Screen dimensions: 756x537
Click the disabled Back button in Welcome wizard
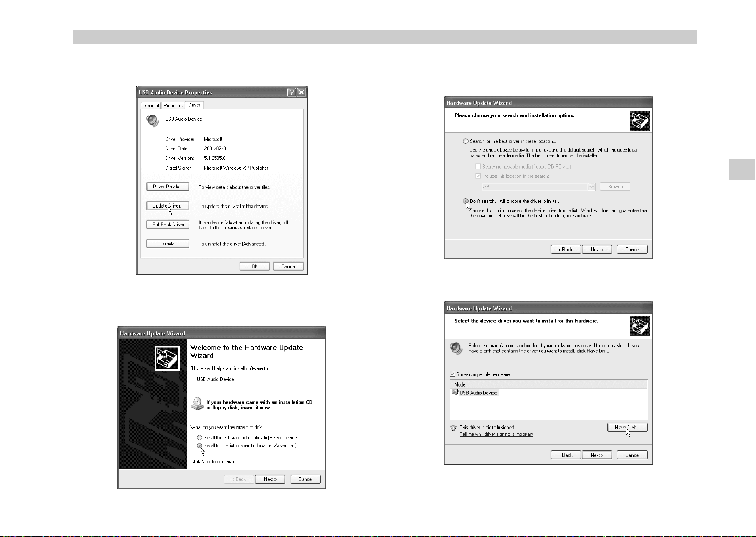(239, 479)
